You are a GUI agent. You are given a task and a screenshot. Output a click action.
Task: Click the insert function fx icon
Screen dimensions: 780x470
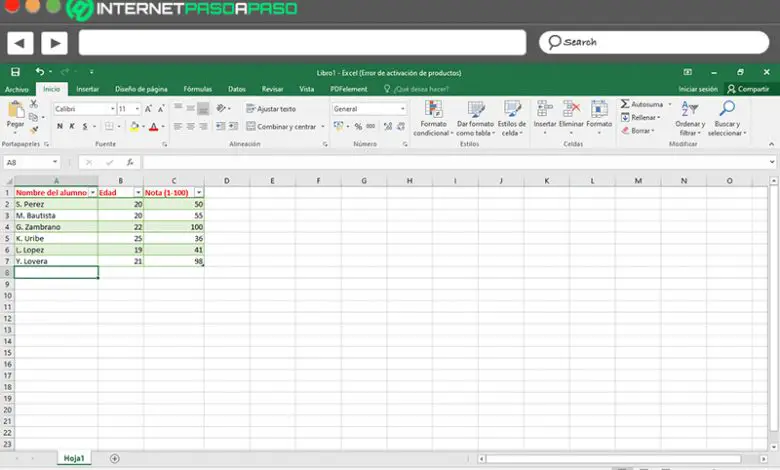coord(130,162)
